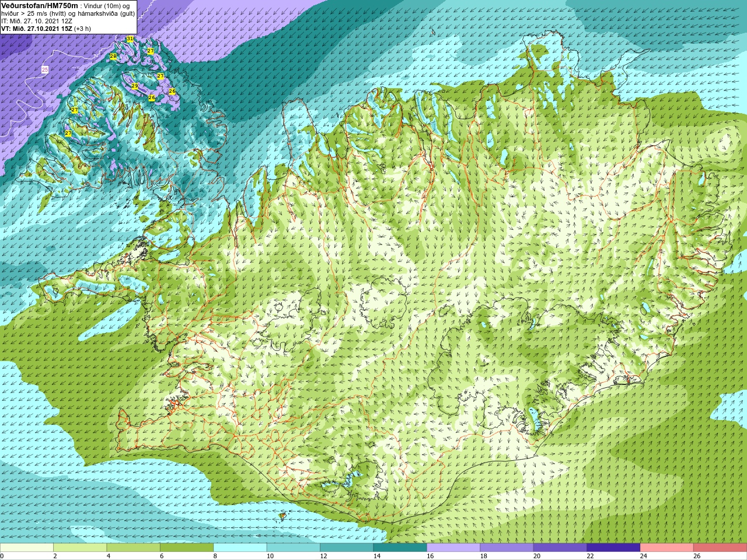Click the 22–24 m/s dark indigo legend swatch
The height and width of the screenshot is (560, 747).
point(613,548)
